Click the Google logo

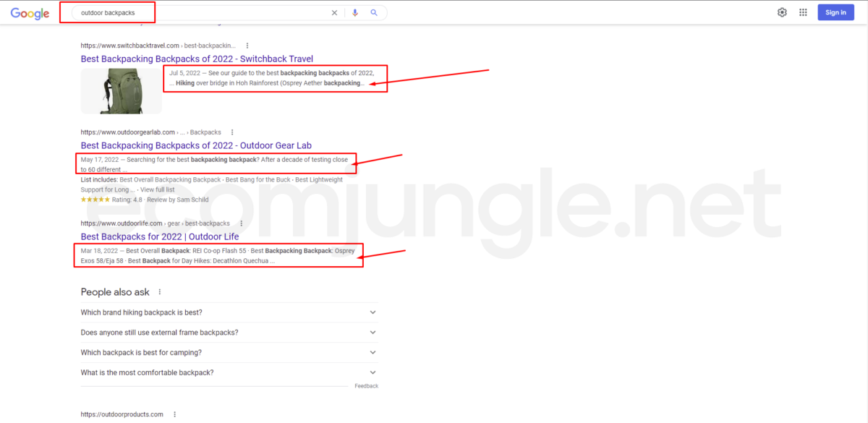click(x=30, y=13)
